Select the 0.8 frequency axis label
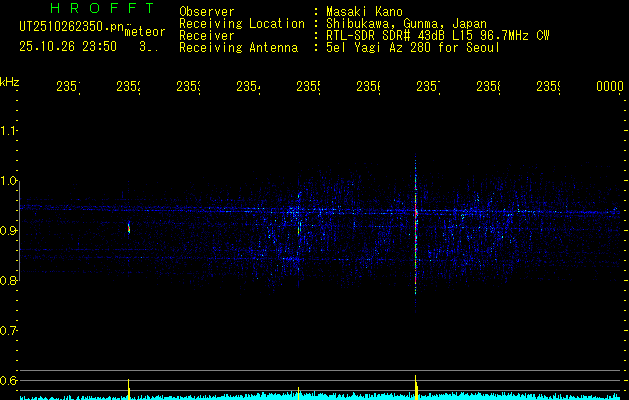The image size is (629, 400). (x=9, y=281)
